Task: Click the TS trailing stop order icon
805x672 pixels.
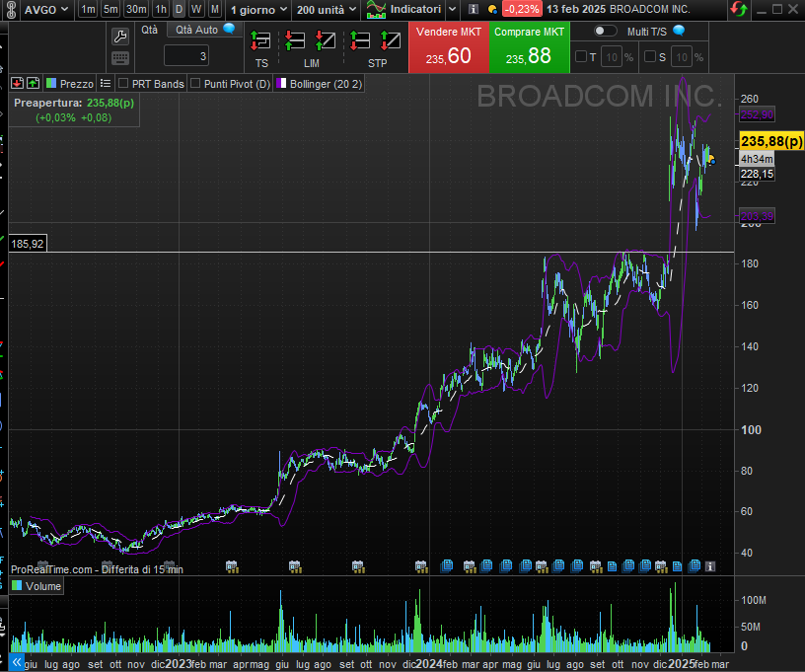Action: [260, 41]
